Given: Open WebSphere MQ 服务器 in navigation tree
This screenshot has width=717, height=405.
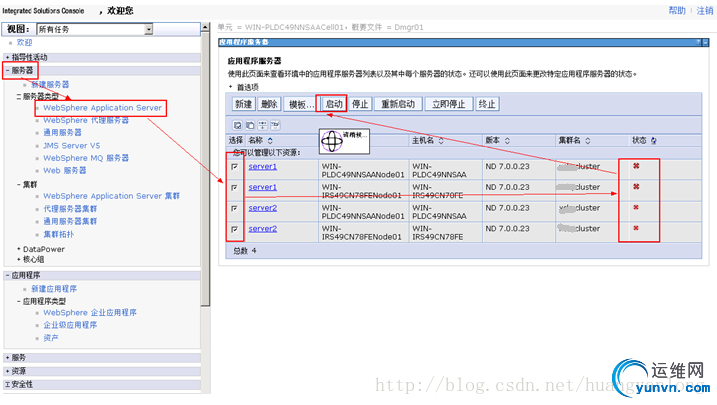Looking at the screenshot, I should coord(86,158).
